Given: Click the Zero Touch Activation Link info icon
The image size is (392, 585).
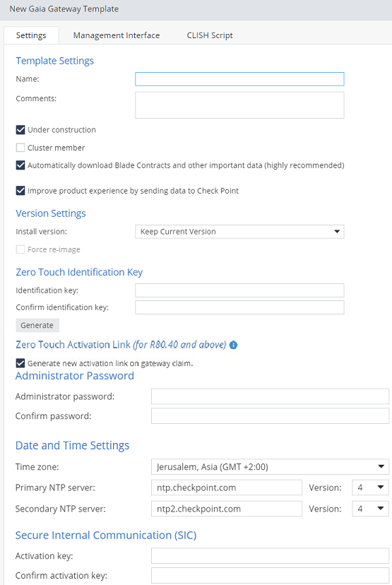Looking at the screenshot, I should (x=234, y=345).
